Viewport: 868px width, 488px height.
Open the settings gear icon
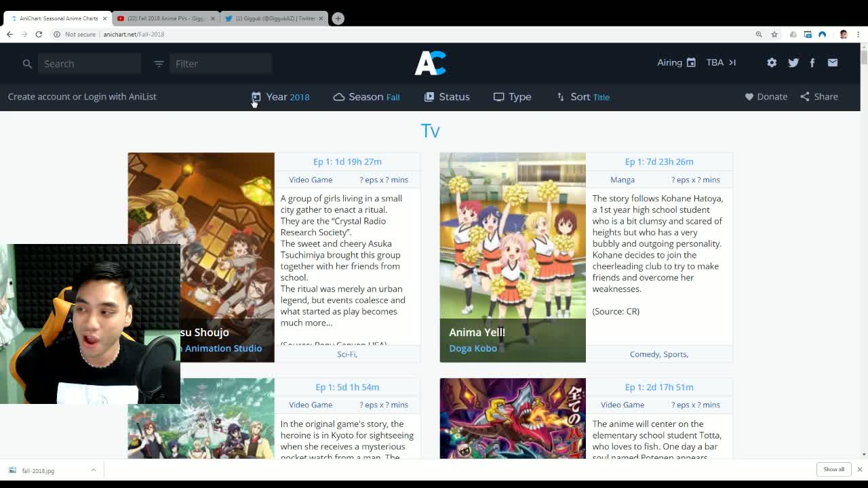[x=772, y=62]
